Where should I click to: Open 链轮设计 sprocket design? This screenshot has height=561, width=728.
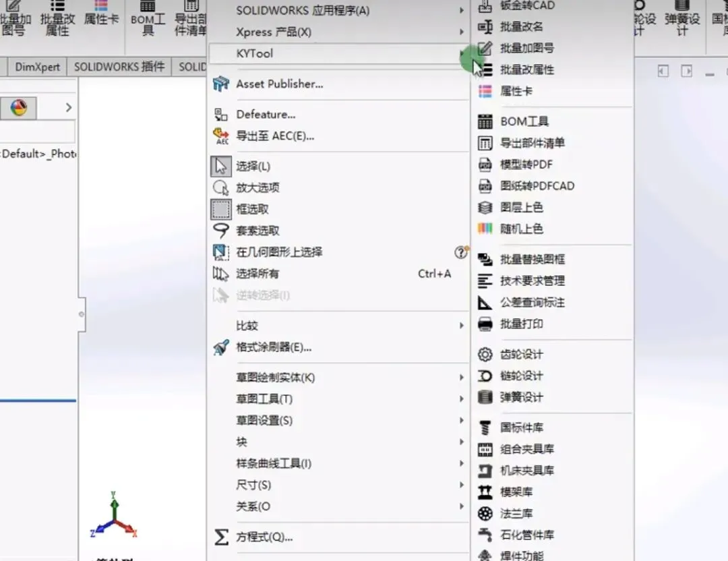click(521, 376)
